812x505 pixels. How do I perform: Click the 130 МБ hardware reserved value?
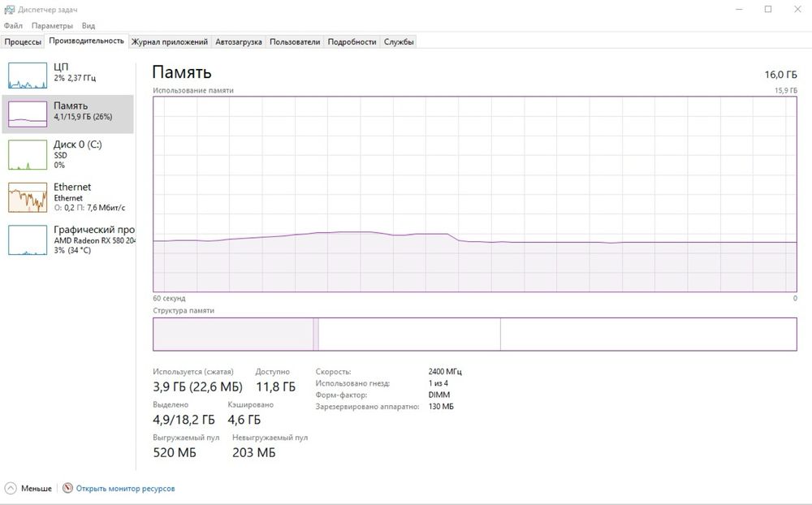click(441, 407)
